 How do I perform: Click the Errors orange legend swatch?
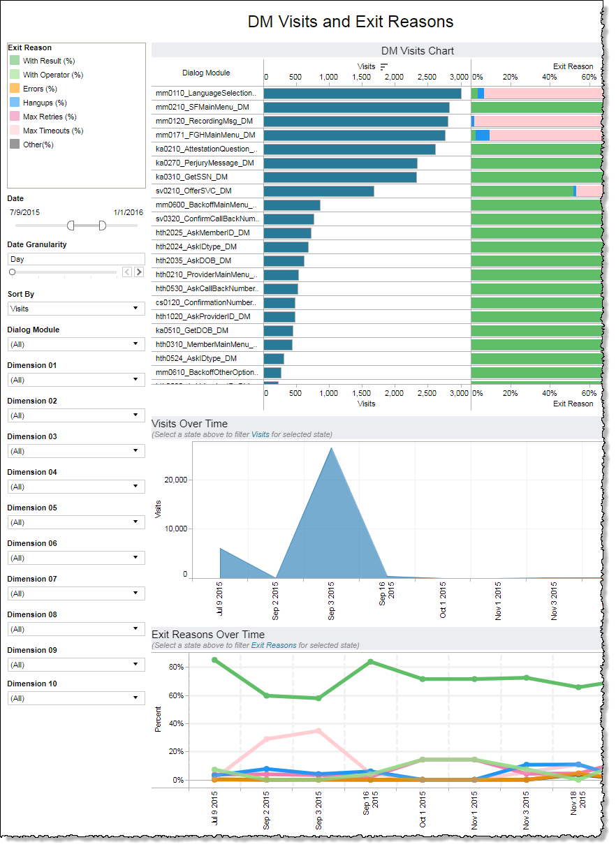[15, 89]
